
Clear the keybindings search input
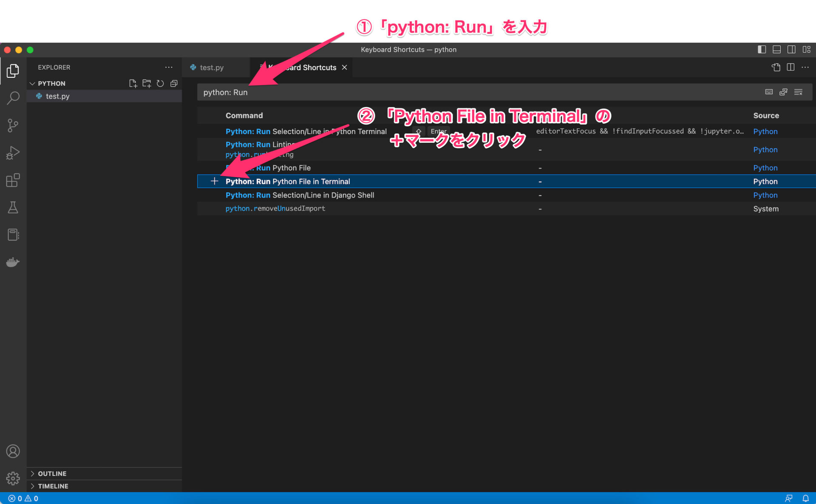(799, 92)
